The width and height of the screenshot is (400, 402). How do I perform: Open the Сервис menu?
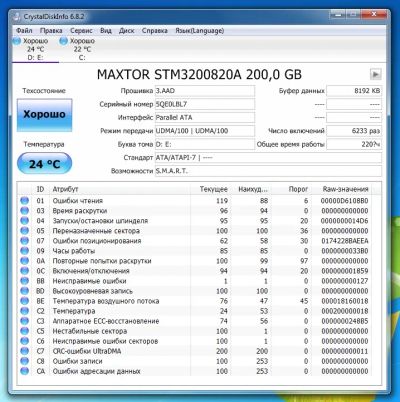[81, 31]
